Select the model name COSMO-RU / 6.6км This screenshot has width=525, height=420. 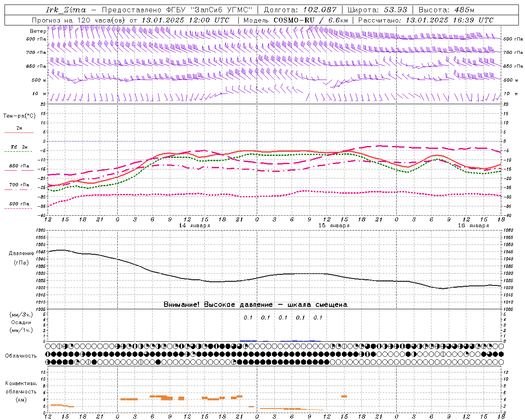(311, 20)
